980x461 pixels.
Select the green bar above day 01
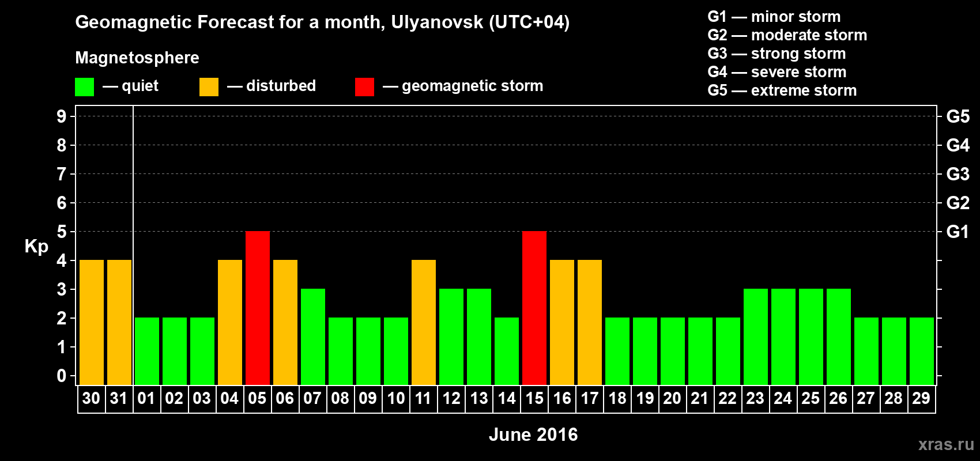[147, 352]
